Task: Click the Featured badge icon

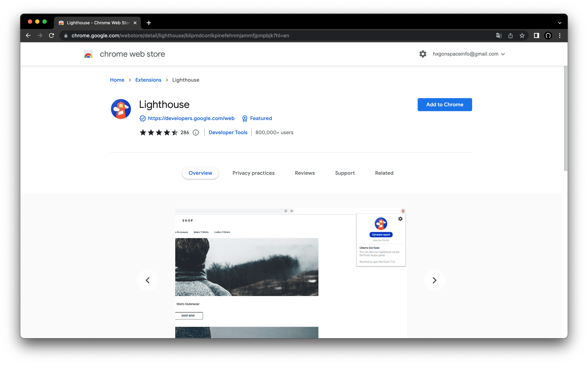Action: pos(245,118)
